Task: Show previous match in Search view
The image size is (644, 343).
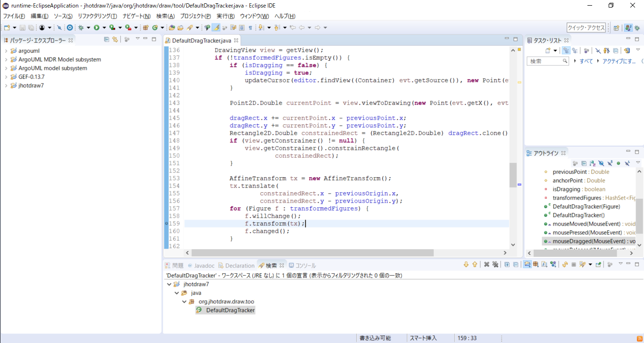Action: click(475, 264)
